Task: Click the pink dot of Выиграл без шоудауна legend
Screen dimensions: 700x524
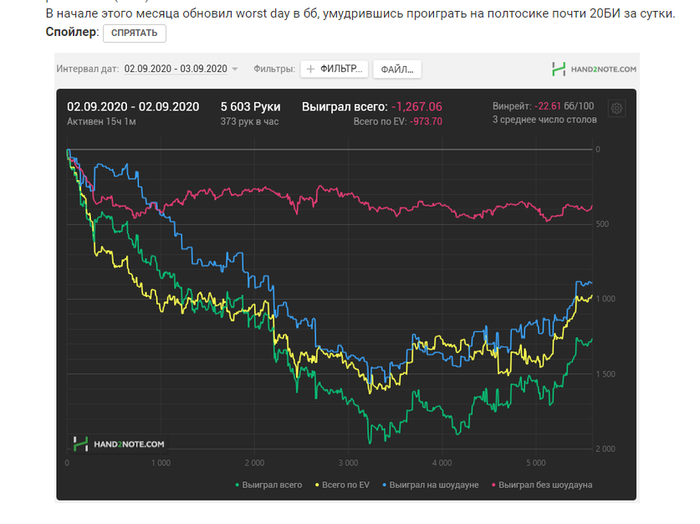Action: coord(493,485)
